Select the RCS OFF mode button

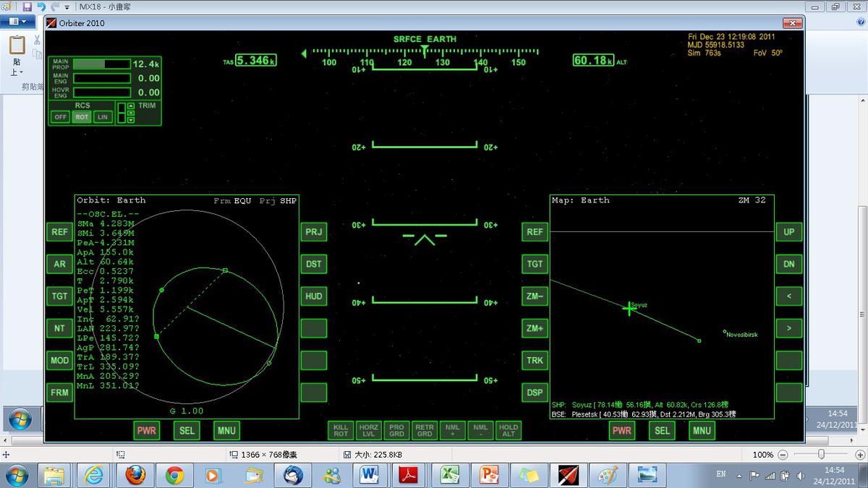click(x=60, y=117)
